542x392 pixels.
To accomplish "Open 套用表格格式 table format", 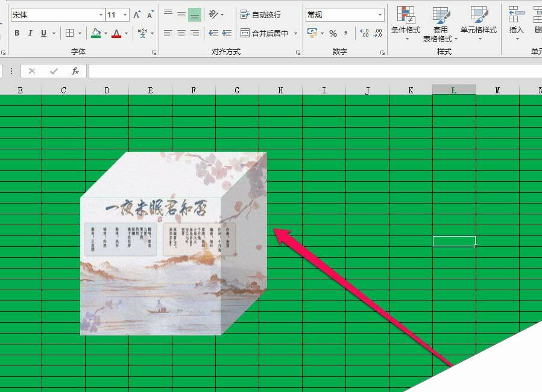I will tap(440, 24).
